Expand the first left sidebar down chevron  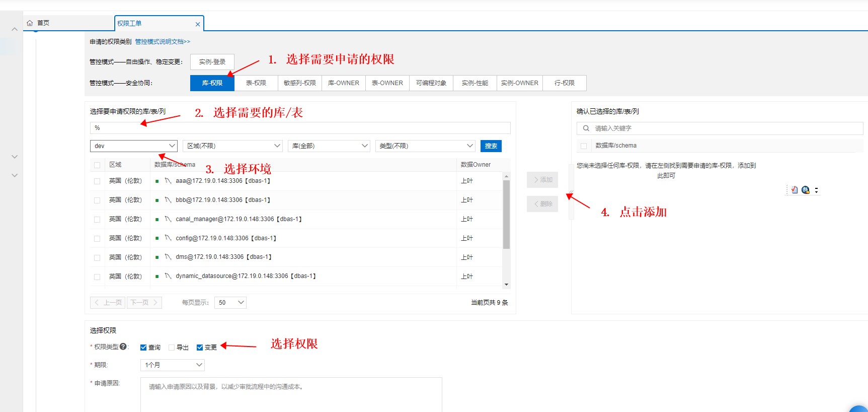[15, 157]
